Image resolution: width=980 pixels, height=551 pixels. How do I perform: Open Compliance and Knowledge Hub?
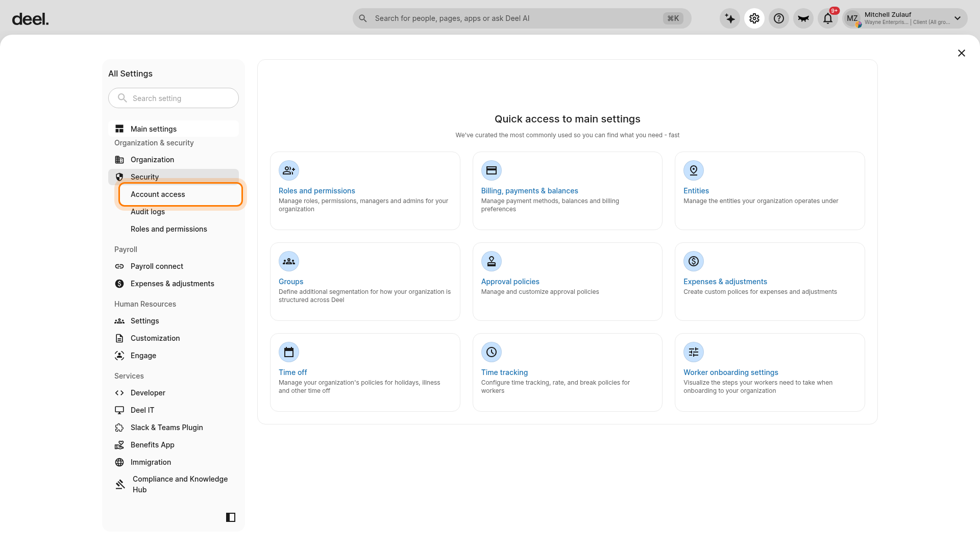click(x=174, y=484)
